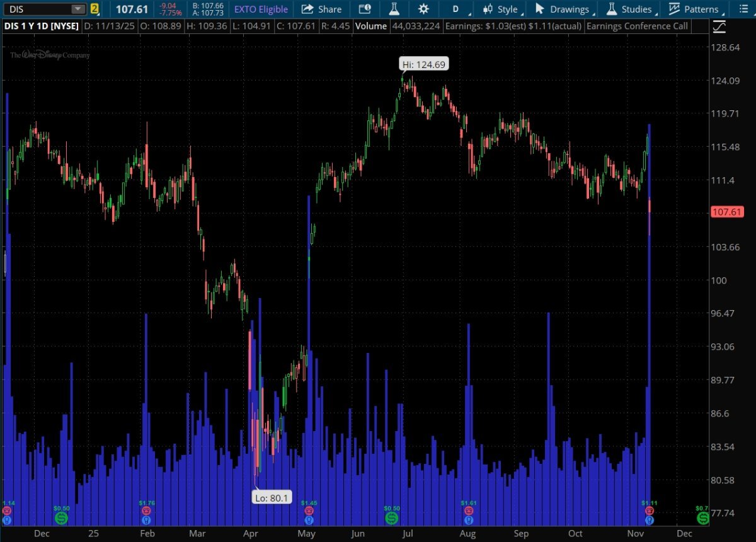Click the green dividend icon near June
The height and width of the screenshot is (542, 756).
point(391,517)
